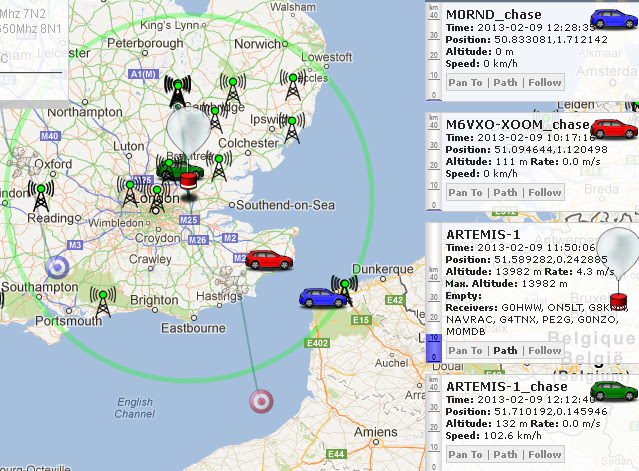The width and height of the screenshot is (639, 471).
Task: Click ARTEMIS-1_chase speed 102.6 km/h
Action: click(x=494, y=436)
